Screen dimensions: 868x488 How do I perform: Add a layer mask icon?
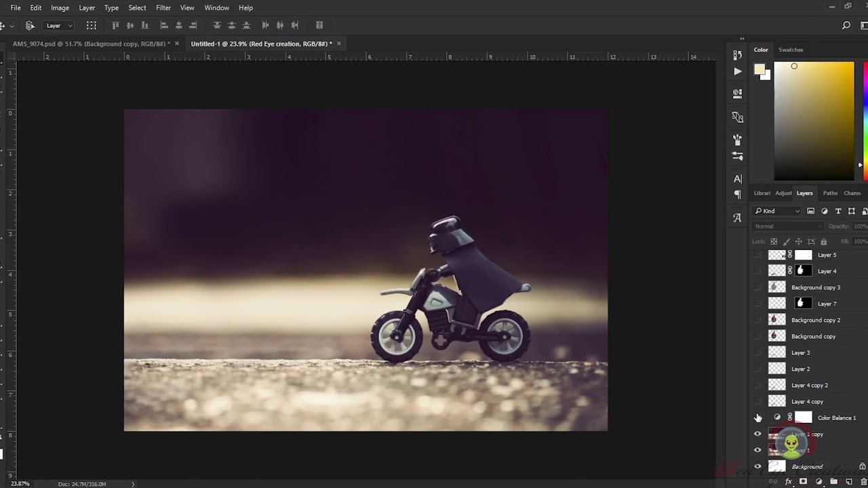pyautogui.click(x=804, y=481)
